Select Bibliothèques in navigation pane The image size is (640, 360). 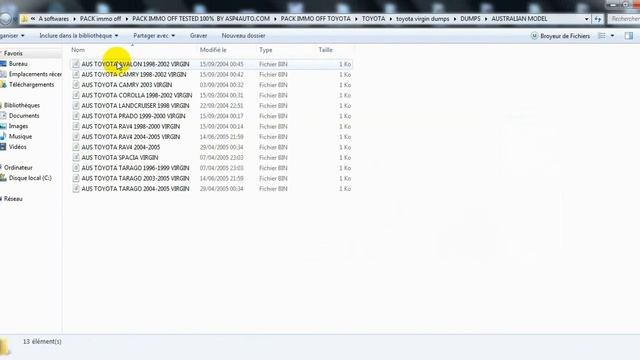tap(22, 105)
